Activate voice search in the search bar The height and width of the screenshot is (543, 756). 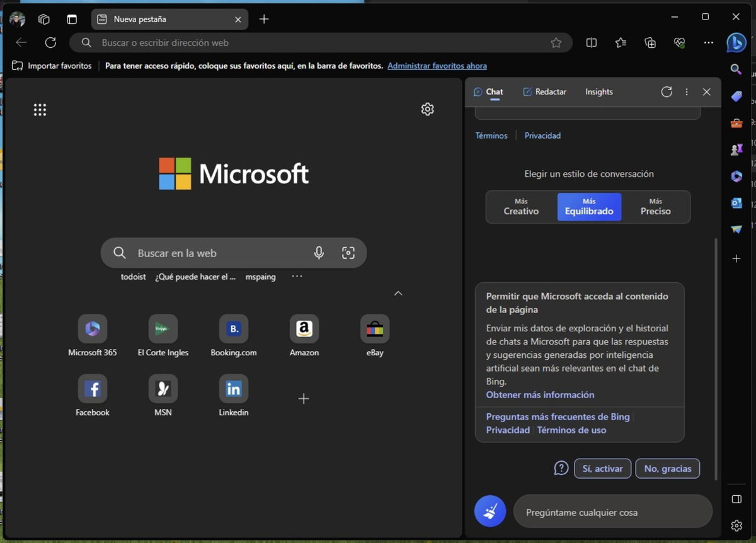click(319, 252)
